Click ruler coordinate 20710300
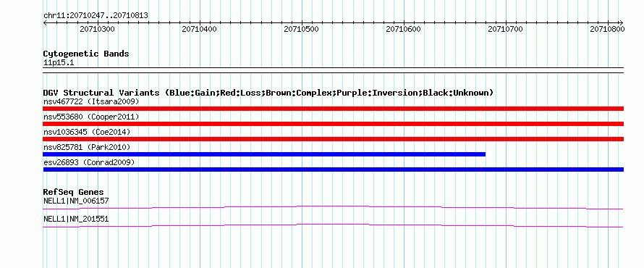The width and height of the screenshot is (644, 268). tap(98, 29)
